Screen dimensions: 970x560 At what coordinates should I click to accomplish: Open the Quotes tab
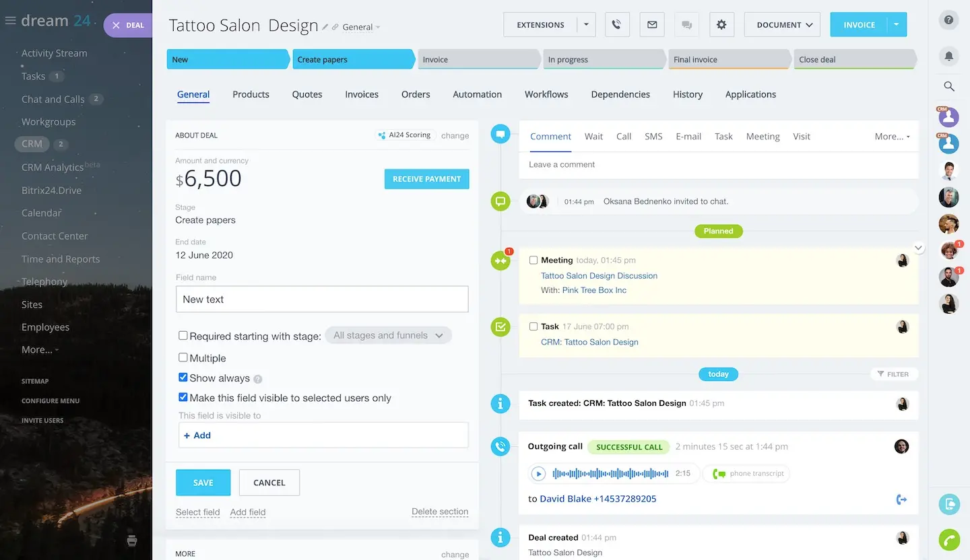coord(307,94)
